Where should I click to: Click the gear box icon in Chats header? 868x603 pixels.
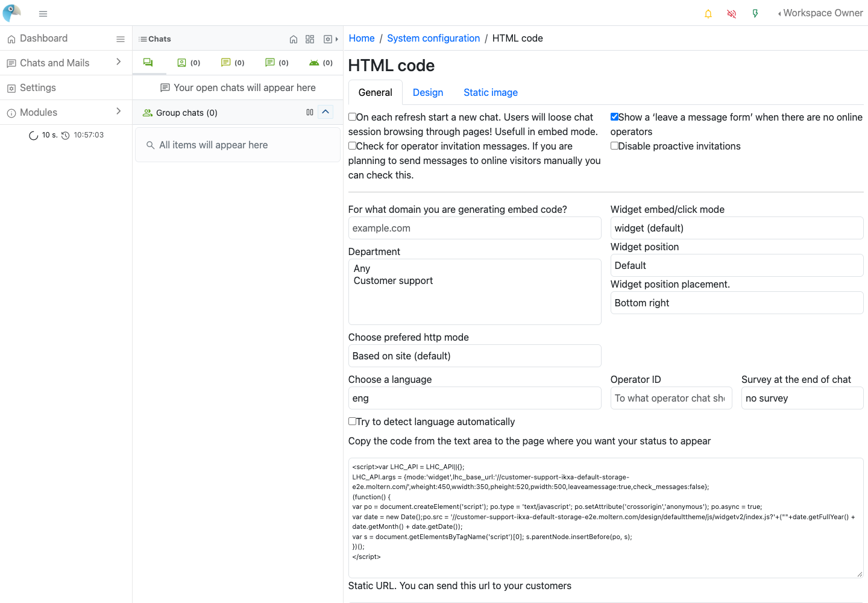328,39
